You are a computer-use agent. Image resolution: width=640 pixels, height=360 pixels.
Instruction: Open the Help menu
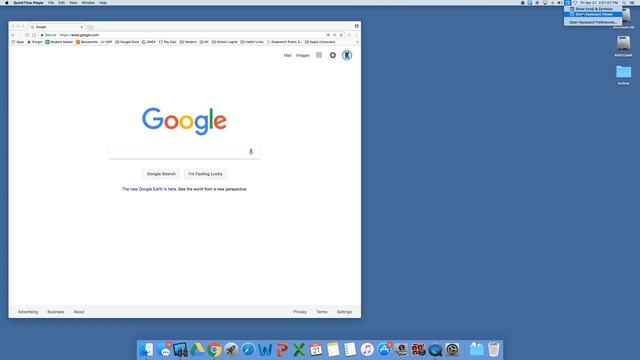(103, 3)
